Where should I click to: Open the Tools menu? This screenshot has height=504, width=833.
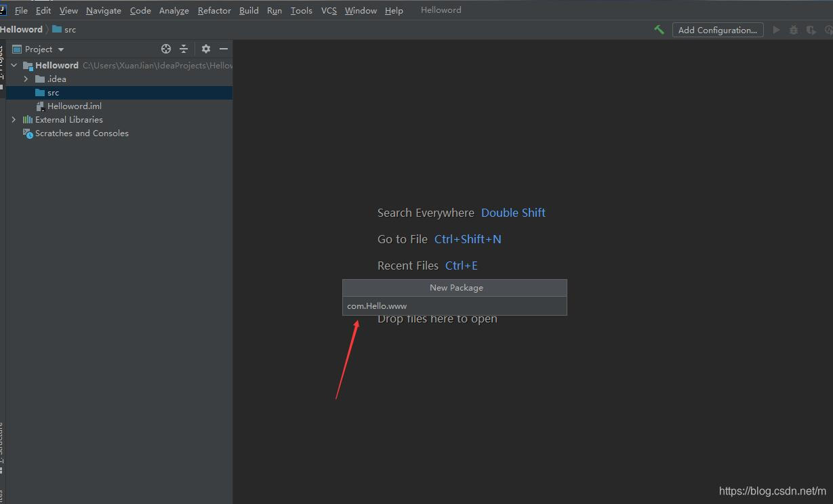click(302, 10)
